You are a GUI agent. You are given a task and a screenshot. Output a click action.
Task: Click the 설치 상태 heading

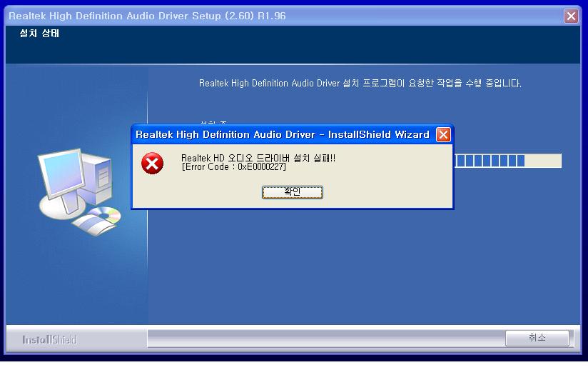click(39, 34)
